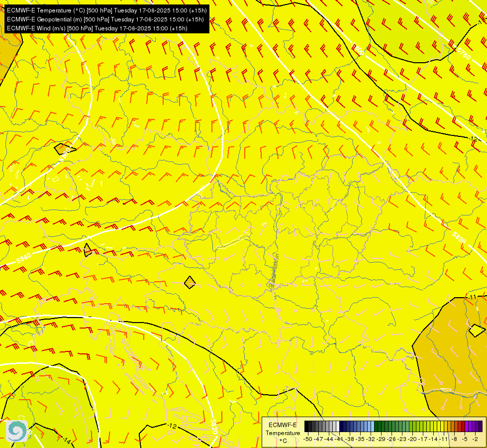Click the -41 value on the legend
Screen dimensions: 487x448
coord(339,439)
